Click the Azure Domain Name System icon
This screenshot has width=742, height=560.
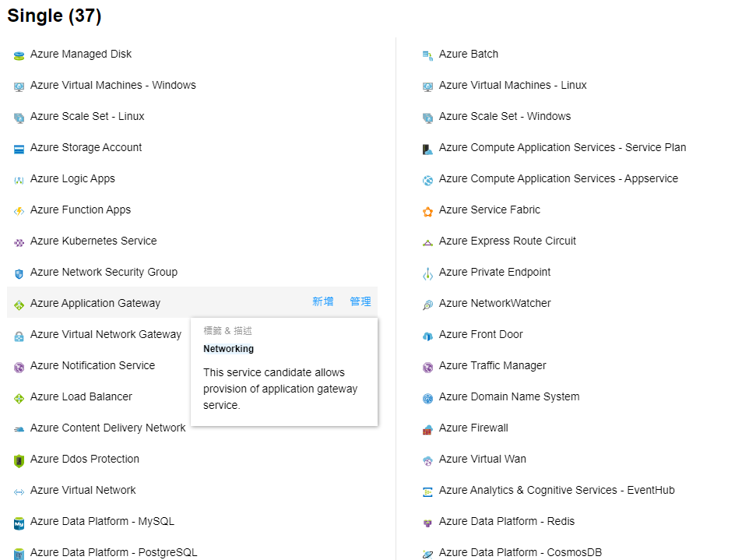tap(427, 399)
